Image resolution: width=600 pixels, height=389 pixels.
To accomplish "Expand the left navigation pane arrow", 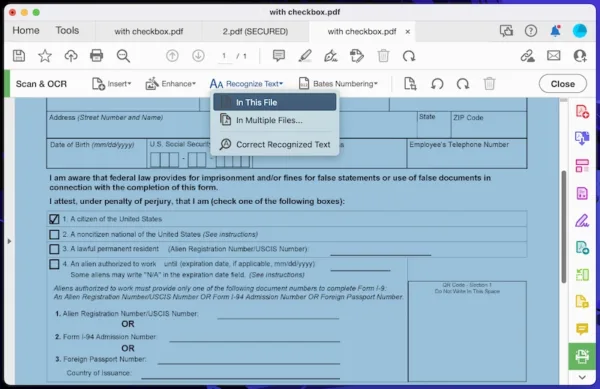I will click(x=9, y=241).
